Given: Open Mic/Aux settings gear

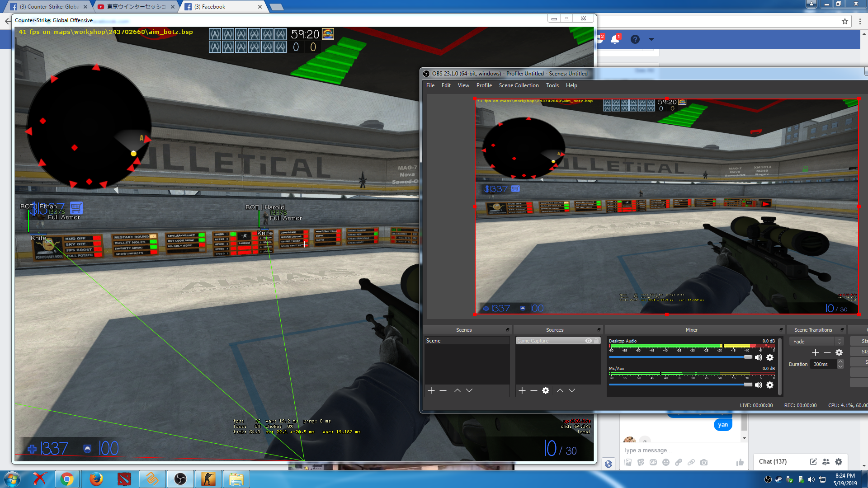Looking at the screenshot, I should (x=770, y=385).
